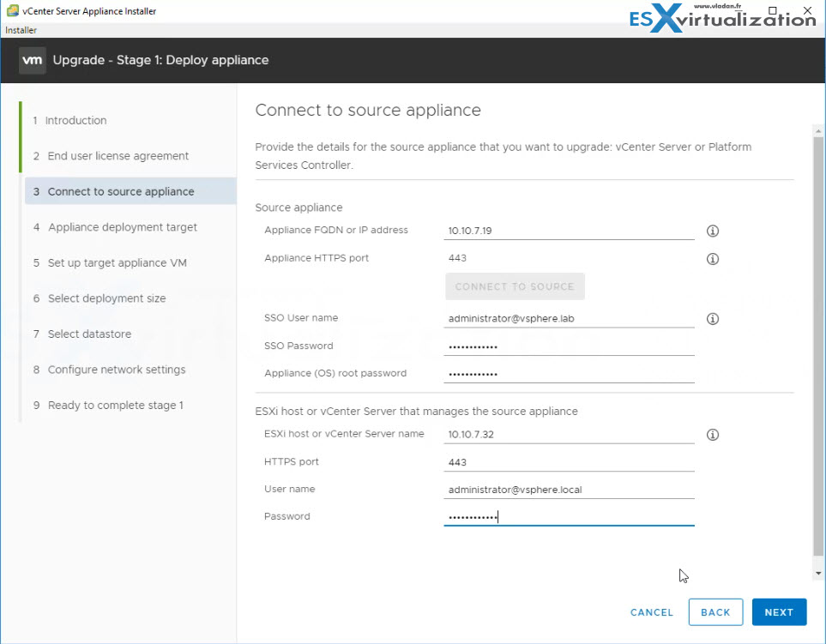Select step 9 Ready to complete stage 1
Screen dimensions: 826x644
(x=108, y=405)
